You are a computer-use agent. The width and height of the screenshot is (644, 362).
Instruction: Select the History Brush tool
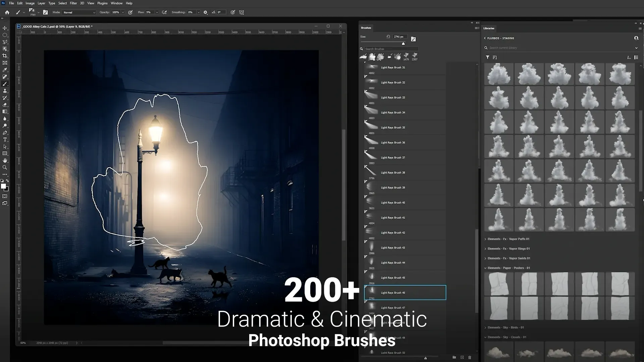[5, 98]
